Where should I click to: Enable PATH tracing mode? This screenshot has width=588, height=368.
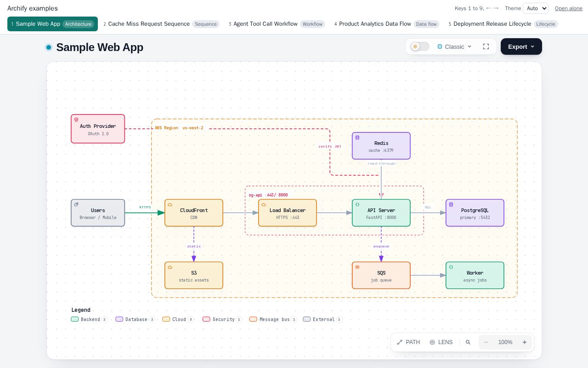click(x=408, y=342)
